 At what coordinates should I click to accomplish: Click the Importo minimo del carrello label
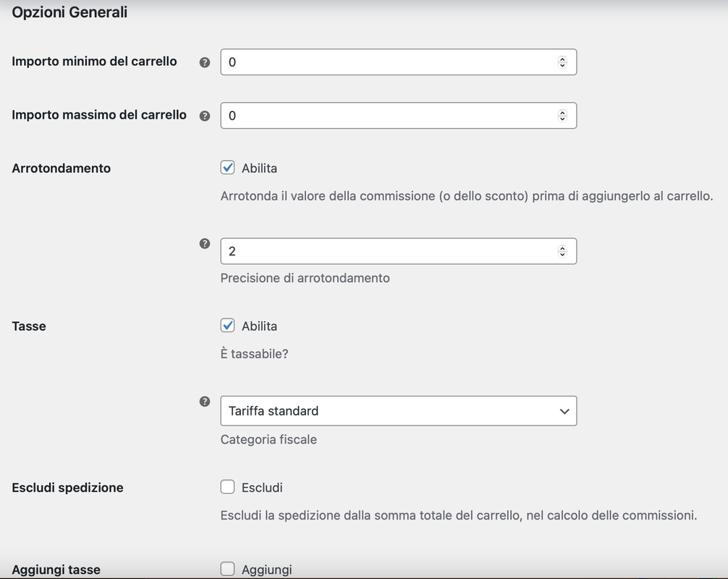pos(94,62)
